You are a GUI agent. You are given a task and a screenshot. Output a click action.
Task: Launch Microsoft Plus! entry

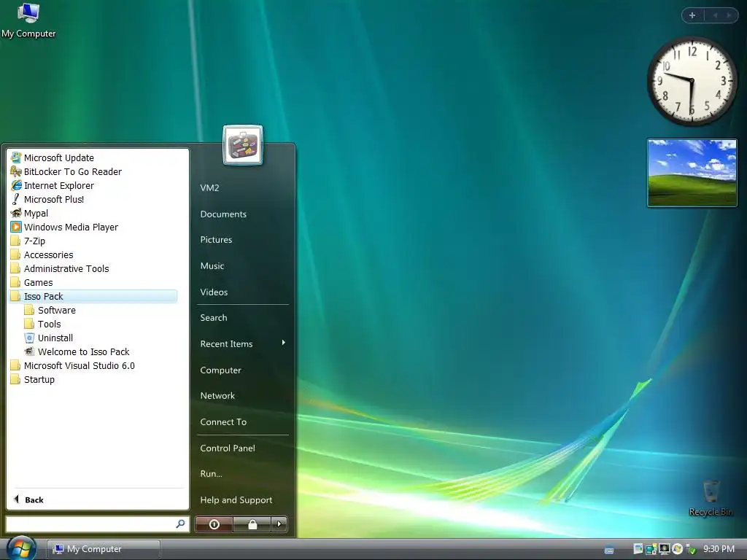tap(47, 199)
